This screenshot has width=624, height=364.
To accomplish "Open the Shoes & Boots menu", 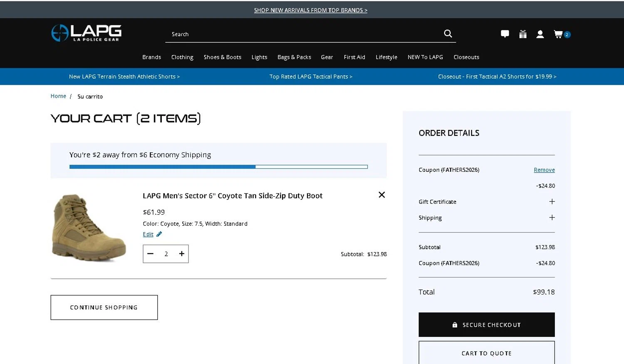I will [x=222, y=57].
